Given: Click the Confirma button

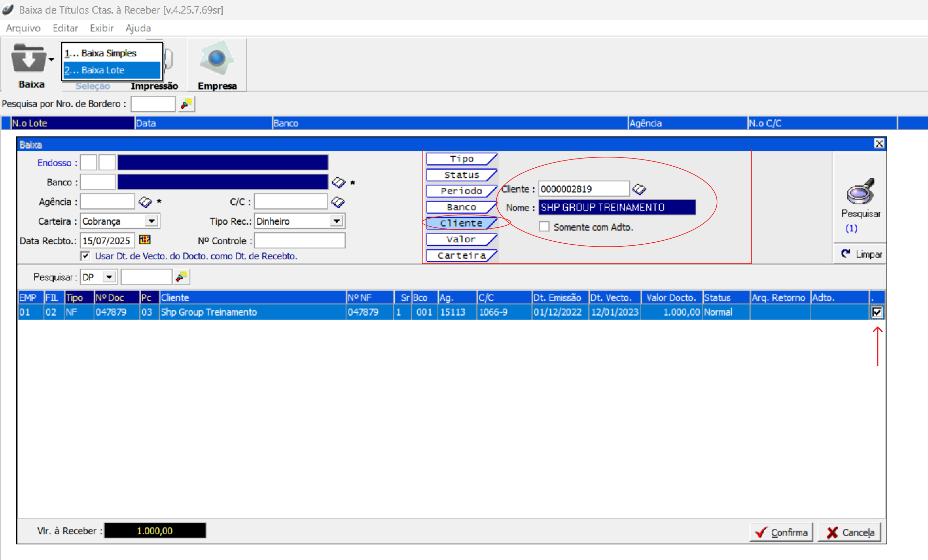Looking at the screenshot, I should (x=781, y=532).
